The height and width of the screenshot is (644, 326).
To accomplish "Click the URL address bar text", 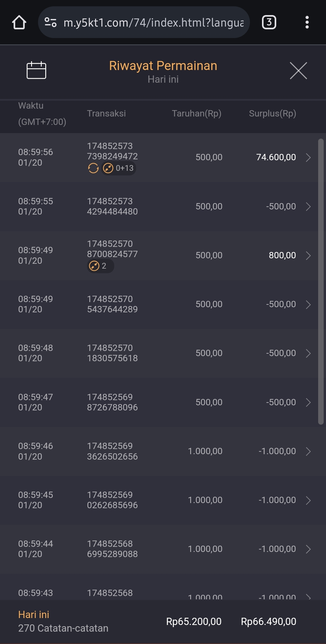I will point(153,23).
